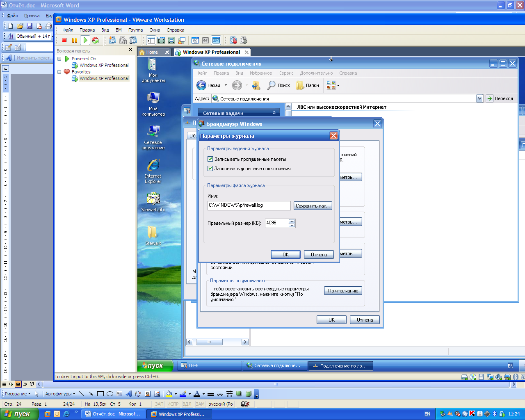Viewport: 525px width, 420px height.
Task: Click the Up folder icon in Сетевые подключения
Action: point(256,85)
